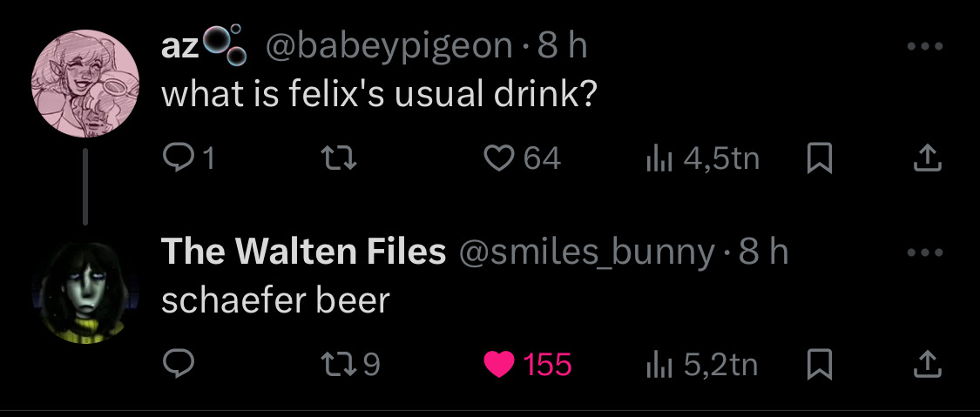The height and width of the screenshot is (417, 980).
Task: Visit the @smiles_bunny handle link
Action: pos(588,252)
